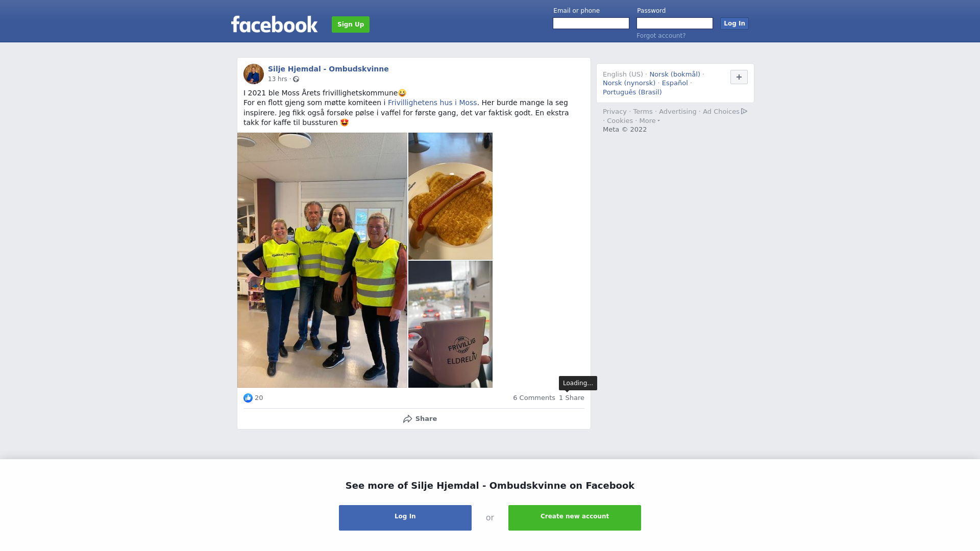
Task: Open Silje Hjemdal profile picture avatar
Action: pos(254,74)
